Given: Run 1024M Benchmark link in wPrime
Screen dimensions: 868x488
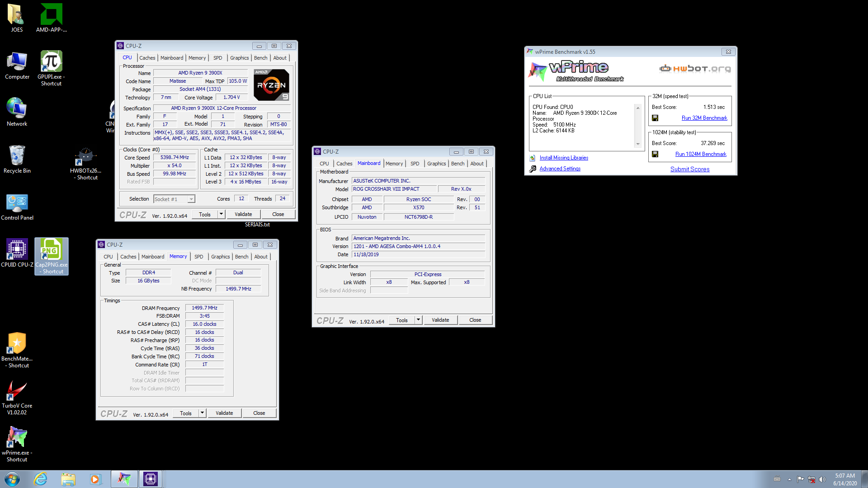Looking at the screenshot, I should tap(701, 154).
